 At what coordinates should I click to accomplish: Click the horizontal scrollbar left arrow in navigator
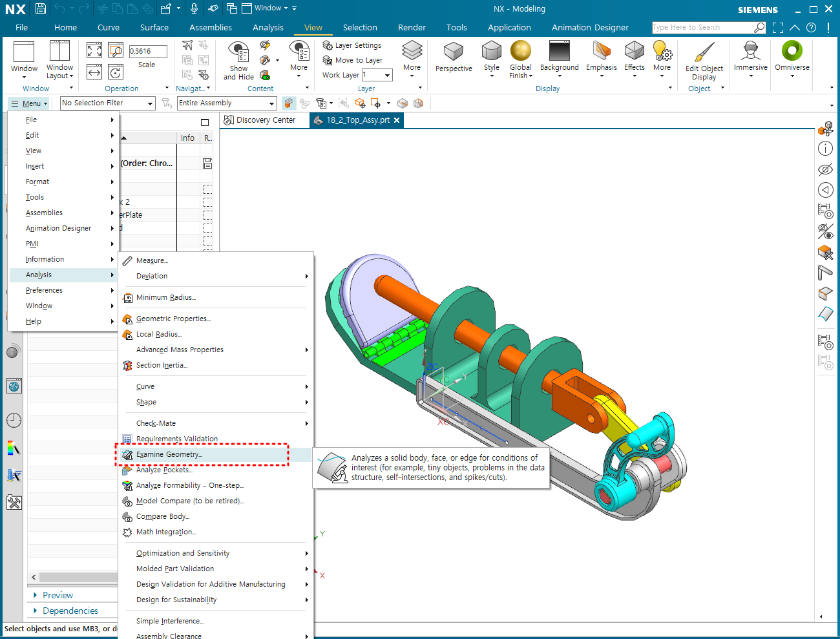[x=34, y=577]
